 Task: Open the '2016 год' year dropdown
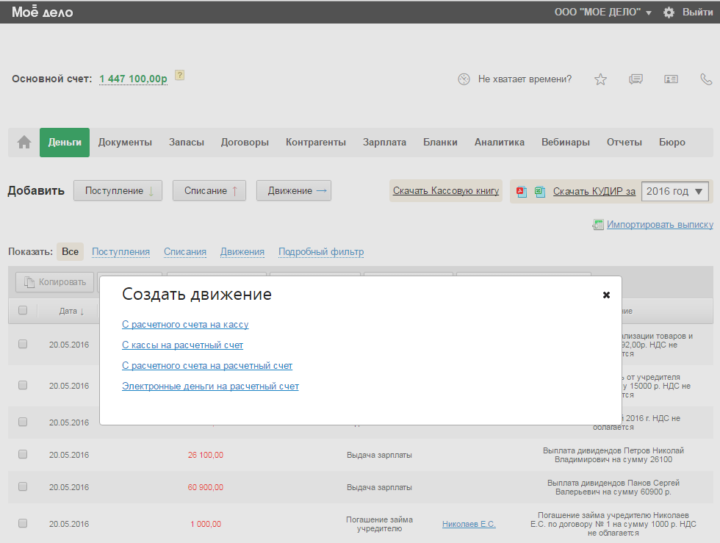(x=674, y=191)
